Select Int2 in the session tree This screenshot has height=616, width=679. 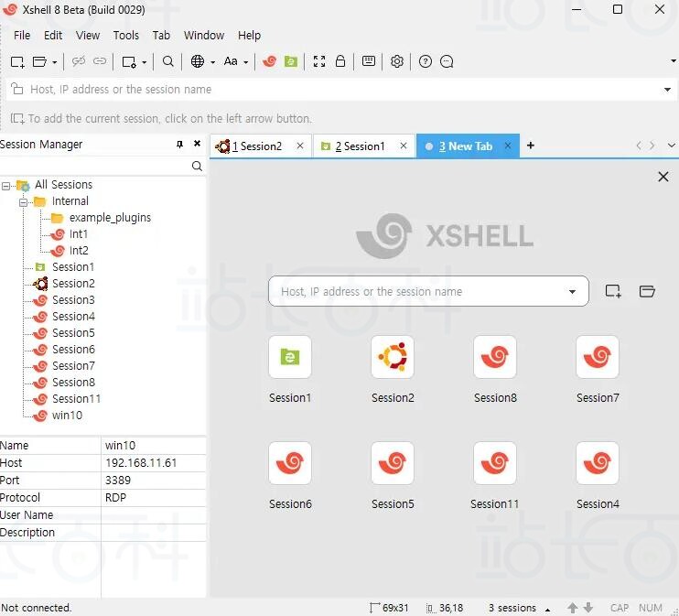click(x=79, y=251)
